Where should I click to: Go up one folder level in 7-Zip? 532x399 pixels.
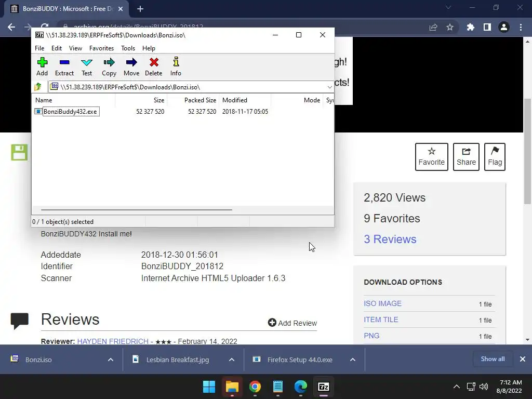[x=38, y=87]
